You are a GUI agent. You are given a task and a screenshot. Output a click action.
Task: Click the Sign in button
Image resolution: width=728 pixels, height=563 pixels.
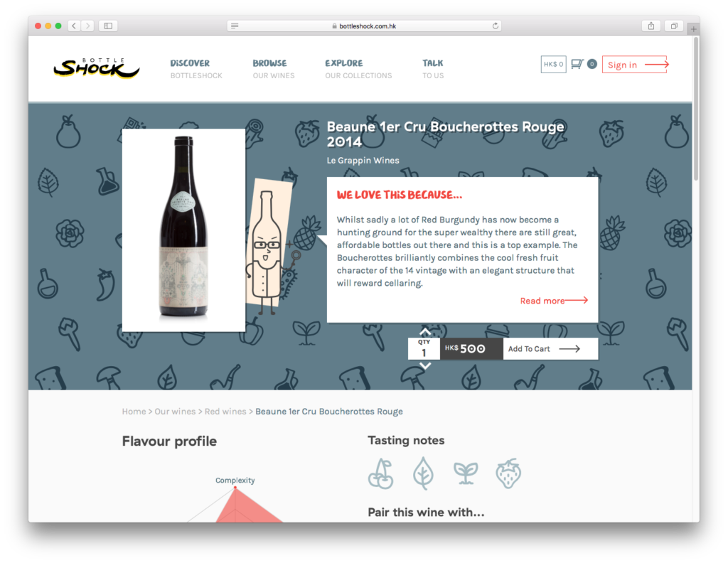click(x=636, y=65)
